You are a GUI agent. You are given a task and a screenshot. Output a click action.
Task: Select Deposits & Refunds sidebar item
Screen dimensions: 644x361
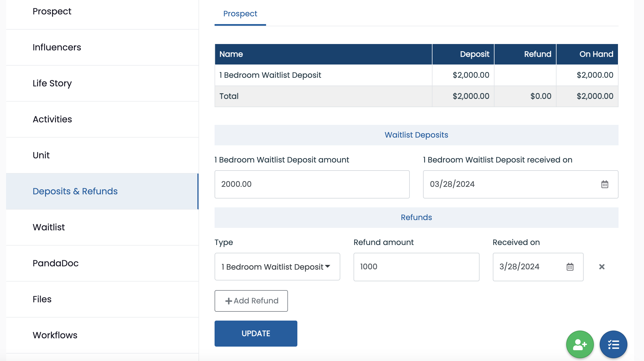[x=102, y=191]
